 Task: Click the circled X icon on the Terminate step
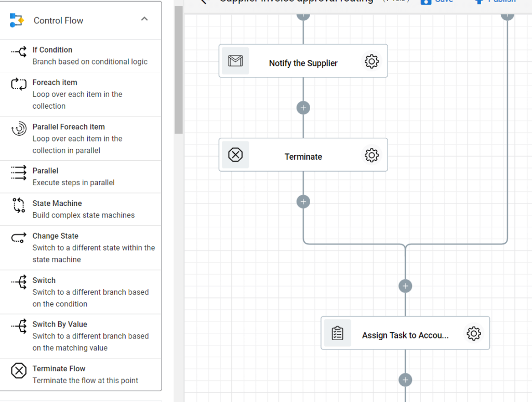point(235,154)
